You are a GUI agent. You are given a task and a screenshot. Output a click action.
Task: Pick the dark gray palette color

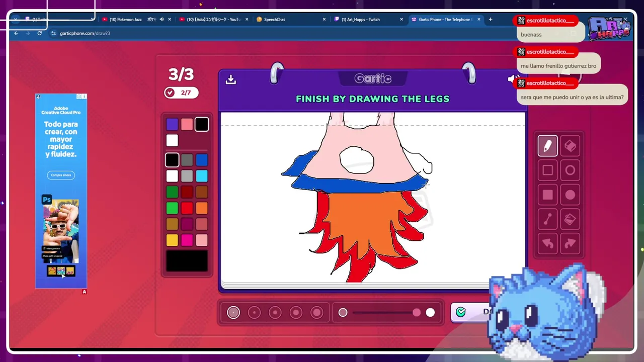187,160
